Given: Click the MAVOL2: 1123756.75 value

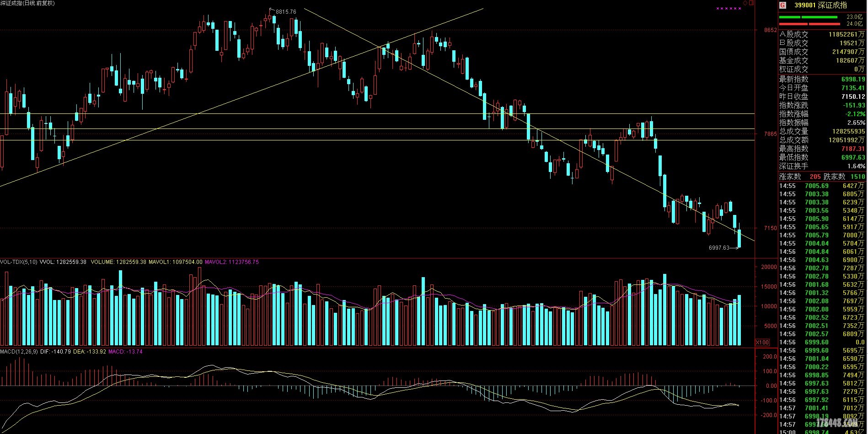Looking at the screenshot, I should pos(231,262).
